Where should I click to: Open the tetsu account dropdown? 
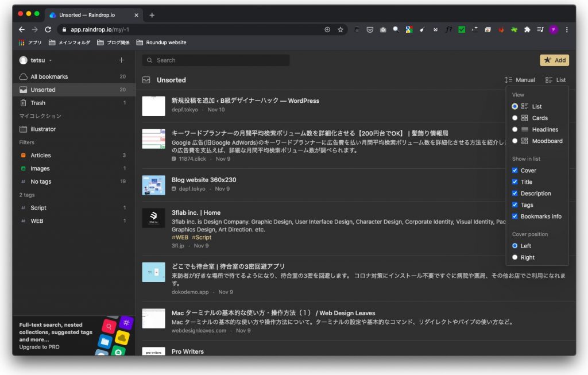[36, 60]
